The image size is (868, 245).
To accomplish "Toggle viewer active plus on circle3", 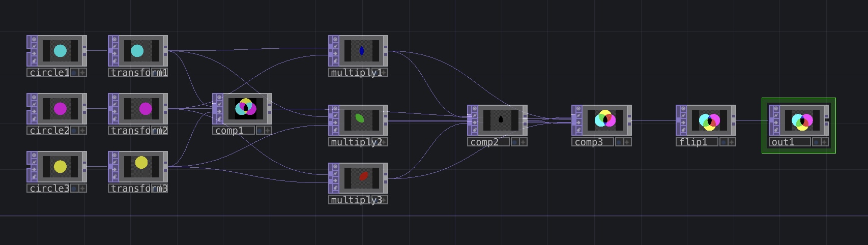I will (83, 189).
